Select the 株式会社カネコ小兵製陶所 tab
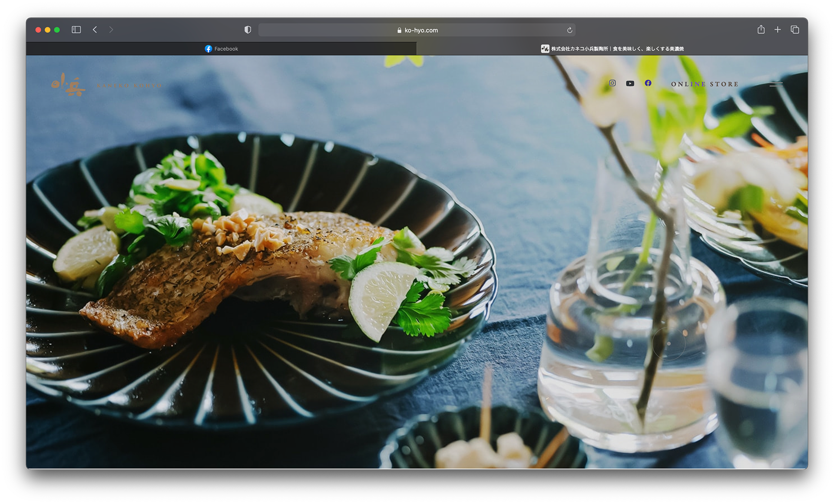This screenshot has width=834, height=504. [x=612, y=49]
